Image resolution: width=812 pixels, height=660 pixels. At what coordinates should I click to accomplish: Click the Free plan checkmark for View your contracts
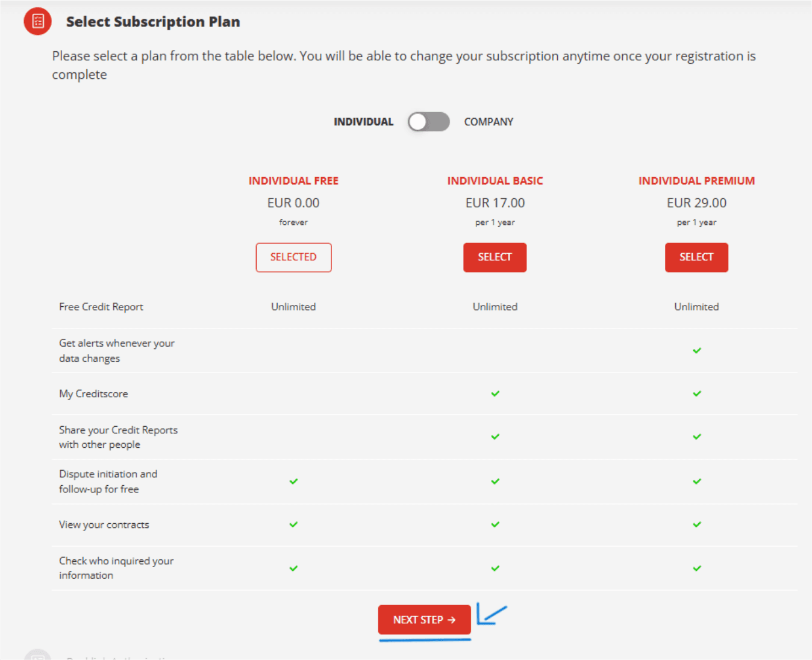pyautogui.click(x=293, y=524)
